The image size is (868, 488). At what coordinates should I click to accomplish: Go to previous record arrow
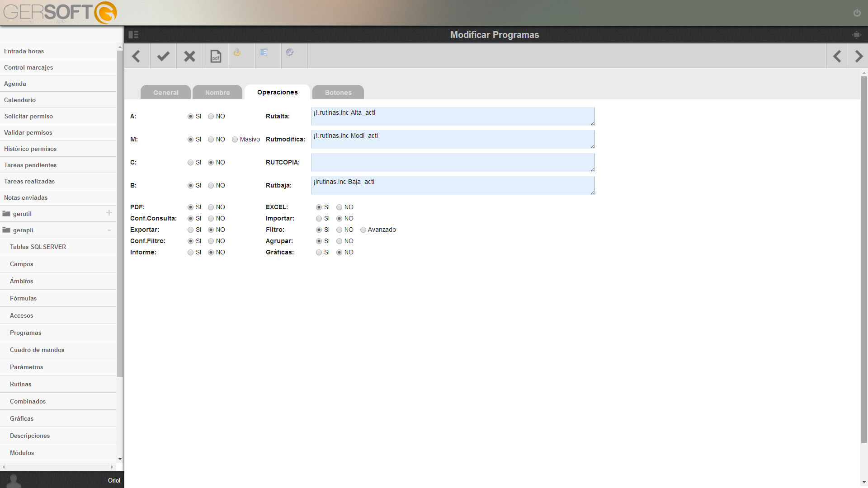[x=837, y=56]
